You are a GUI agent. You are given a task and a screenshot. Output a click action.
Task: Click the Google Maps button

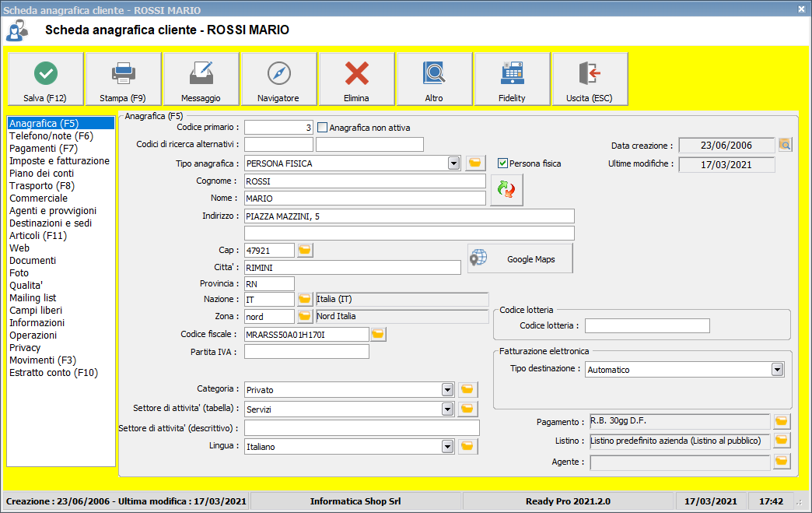tap(520, 259)
